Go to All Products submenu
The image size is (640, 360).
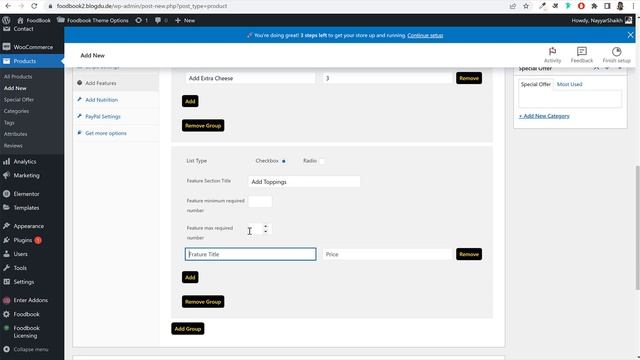pos(18,76)
